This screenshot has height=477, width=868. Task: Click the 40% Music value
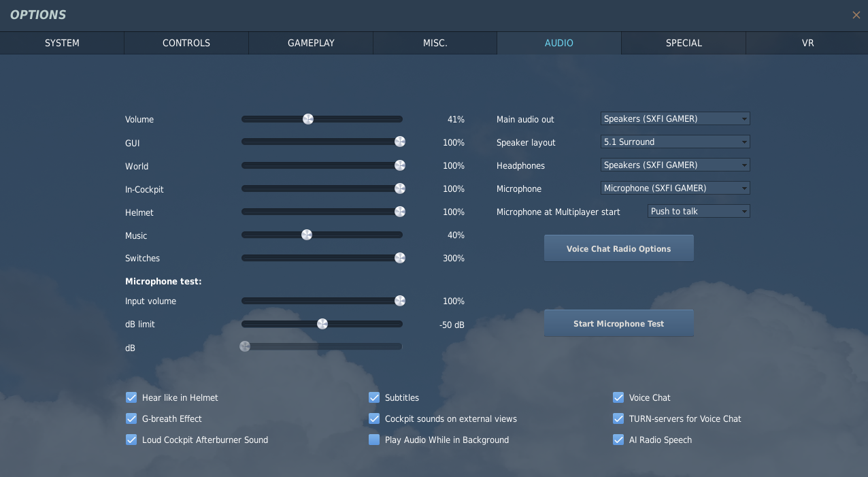click(456, 235)
